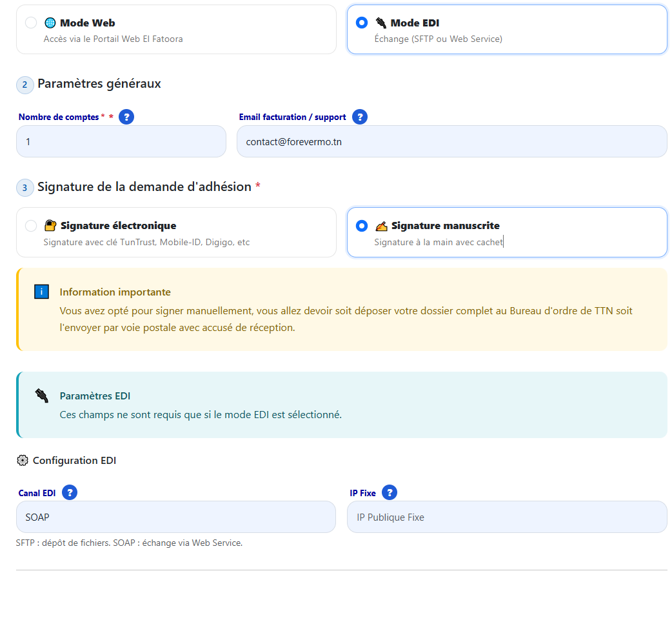The height and width of the screenshot is (622, 672).
Task: Click the email field containing contact@forevermo.tn
Action: (451, 141)
